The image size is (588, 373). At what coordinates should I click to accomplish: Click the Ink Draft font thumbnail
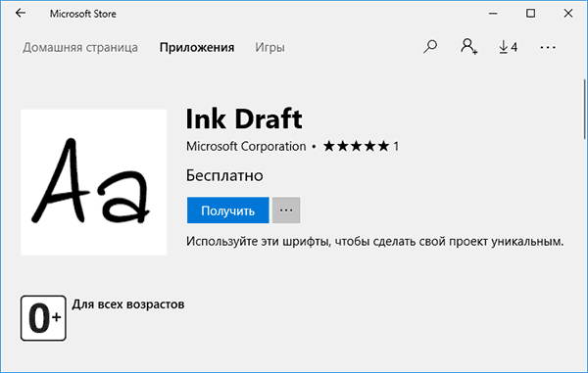tap(94, 182)
